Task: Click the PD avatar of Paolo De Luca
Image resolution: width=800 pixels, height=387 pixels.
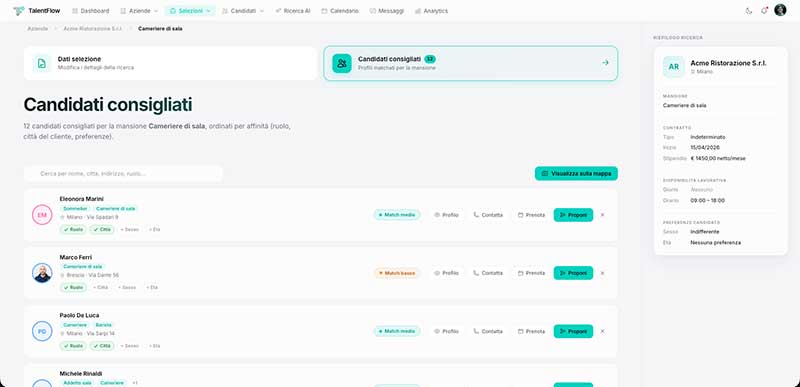Action: [42, 331]
